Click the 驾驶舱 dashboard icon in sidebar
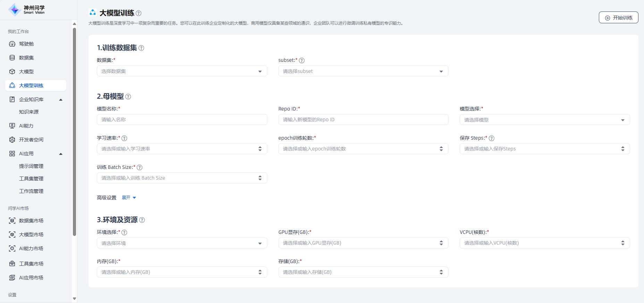 pos(12,44)
